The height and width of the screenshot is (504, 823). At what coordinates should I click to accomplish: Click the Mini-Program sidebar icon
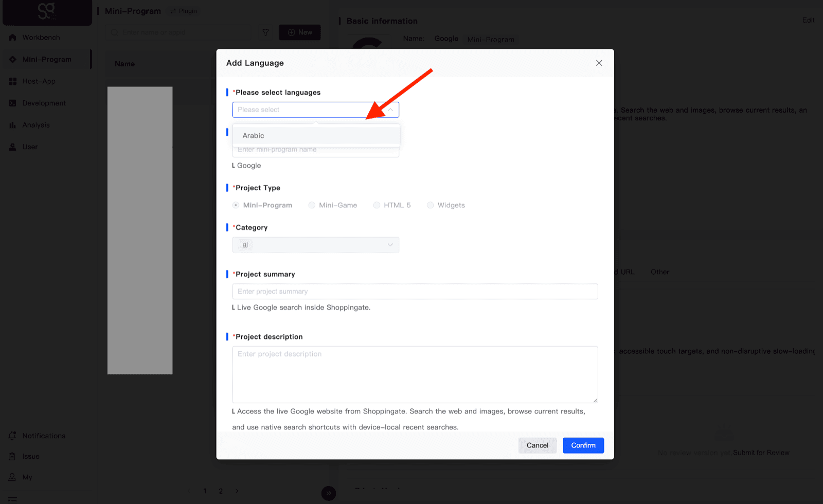(x=12, y=59)
